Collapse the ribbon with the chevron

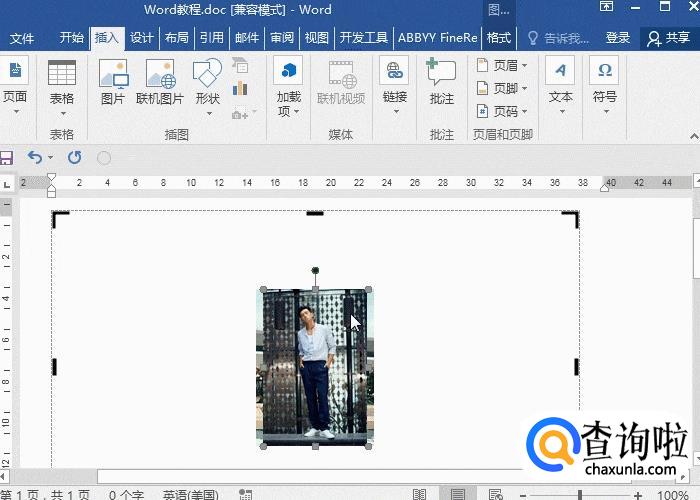point(694,136)
